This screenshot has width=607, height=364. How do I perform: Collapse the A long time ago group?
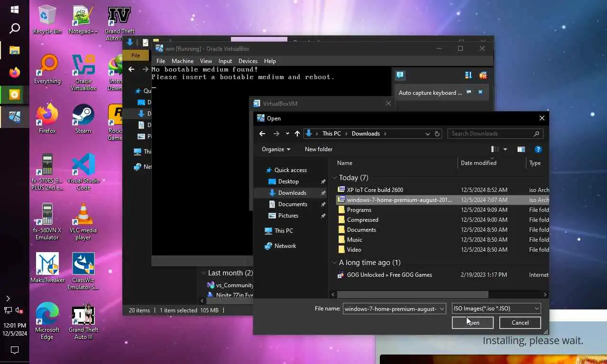[334, 263]
